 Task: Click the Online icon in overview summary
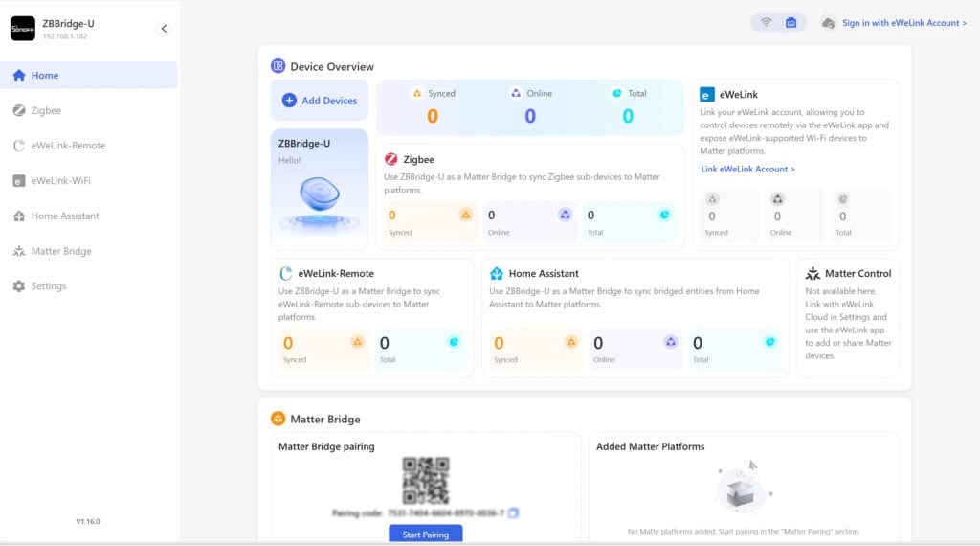click(x=516, y=93)
